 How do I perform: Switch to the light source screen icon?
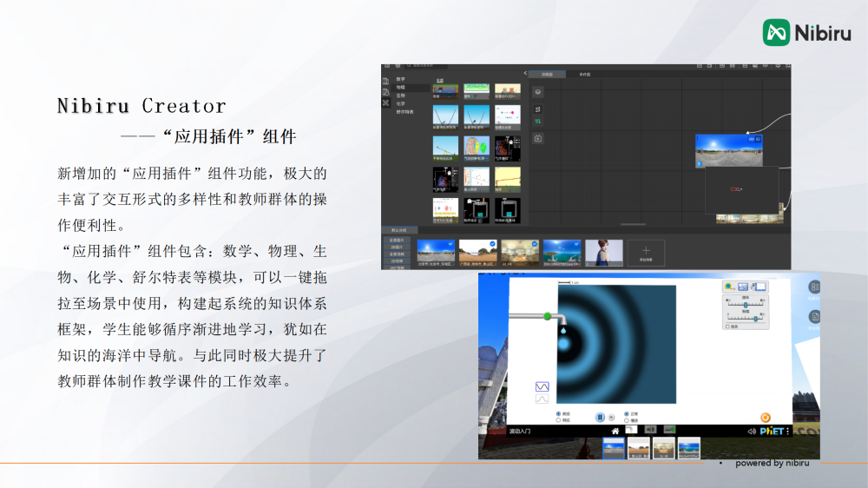pos(670,429)
